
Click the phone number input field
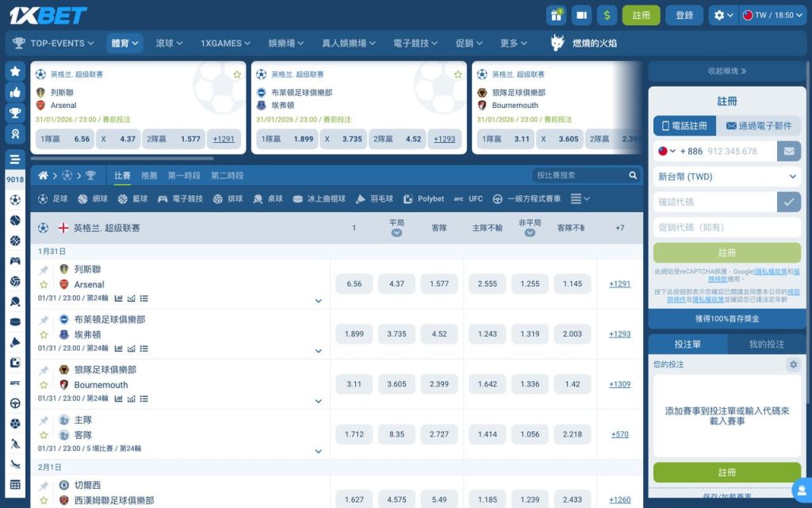tap(733, 151)
